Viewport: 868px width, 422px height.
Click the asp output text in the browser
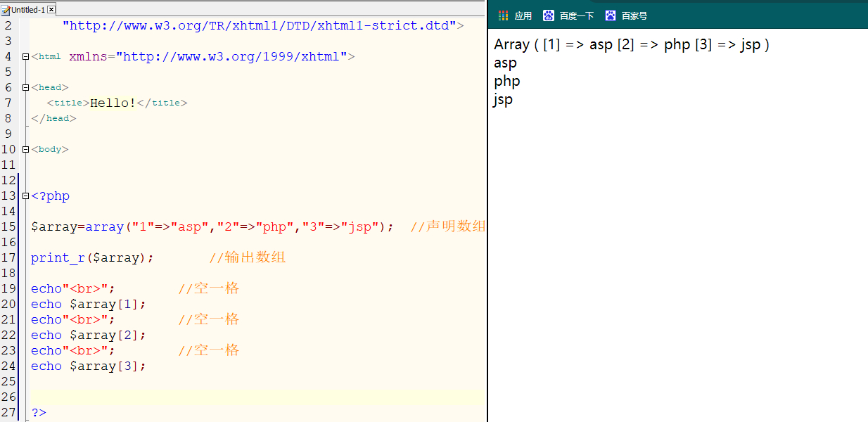504,63
